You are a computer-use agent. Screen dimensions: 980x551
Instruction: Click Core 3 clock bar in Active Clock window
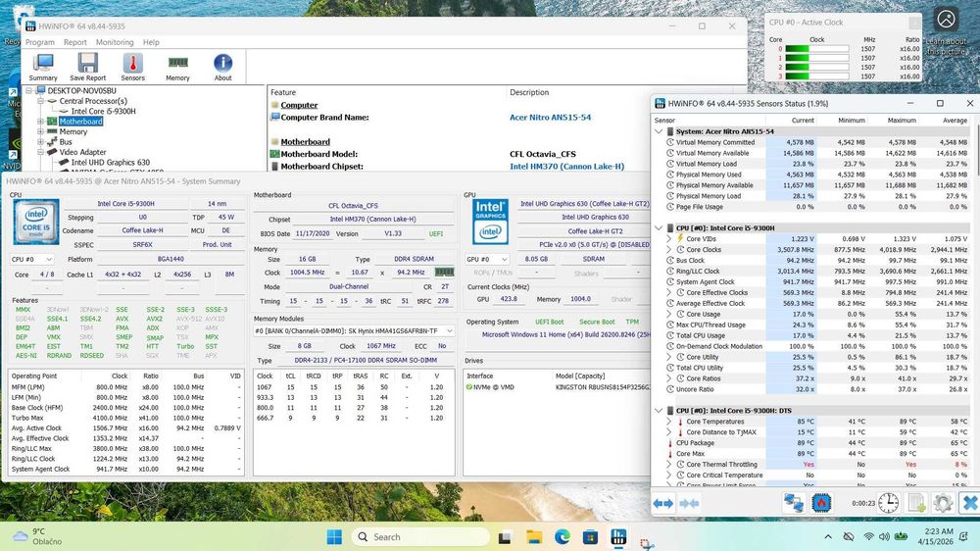tap(816, 76)
